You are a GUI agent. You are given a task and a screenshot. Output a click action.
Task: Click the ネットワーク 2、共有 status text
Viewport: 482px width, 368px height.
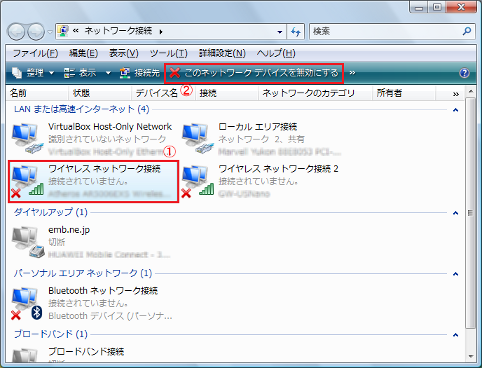261,139
